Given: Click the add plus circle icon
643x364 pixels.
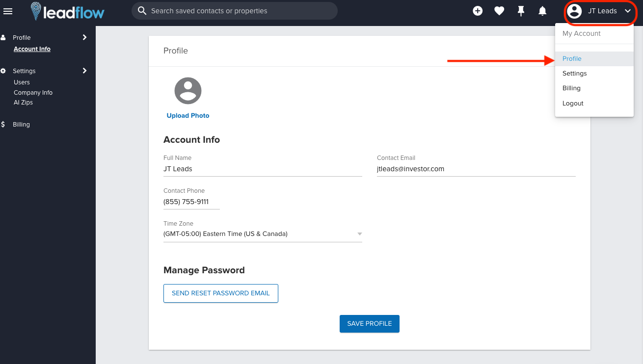Looking at the screenshot, I should tap(478, 11).
